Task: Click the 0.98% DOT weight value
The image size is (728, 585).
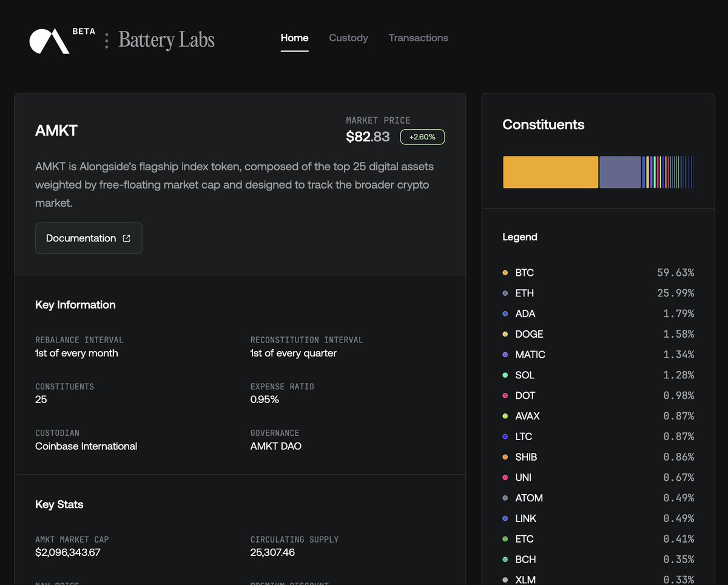Action: pos(678,396)
